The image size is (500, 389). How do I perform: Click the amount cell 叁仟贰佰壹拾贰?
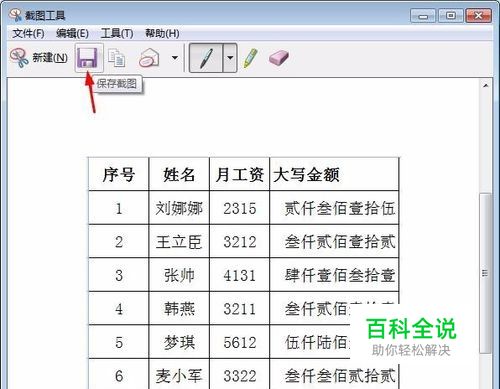pos(334,242)
